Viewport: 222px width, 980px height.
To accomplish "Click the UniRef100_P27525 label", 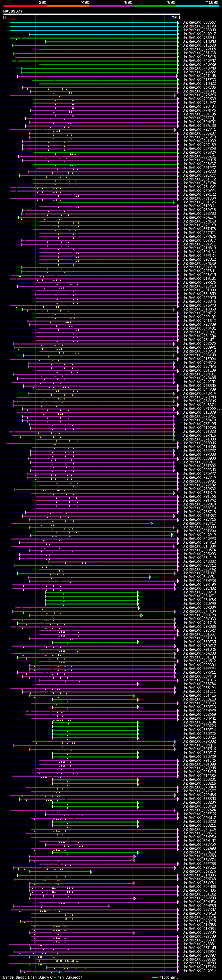I will click(199, 867).
